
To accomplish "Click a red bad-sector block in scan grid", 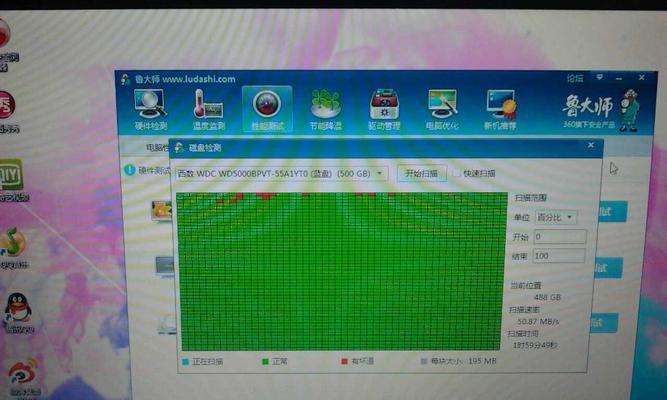I will [266, 196].
